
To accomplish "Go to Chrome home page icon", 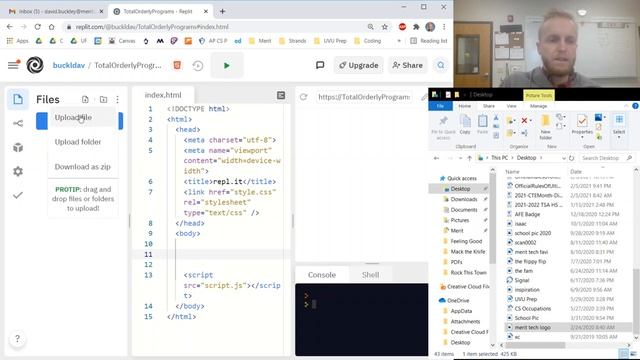I will tap(51, 27).
